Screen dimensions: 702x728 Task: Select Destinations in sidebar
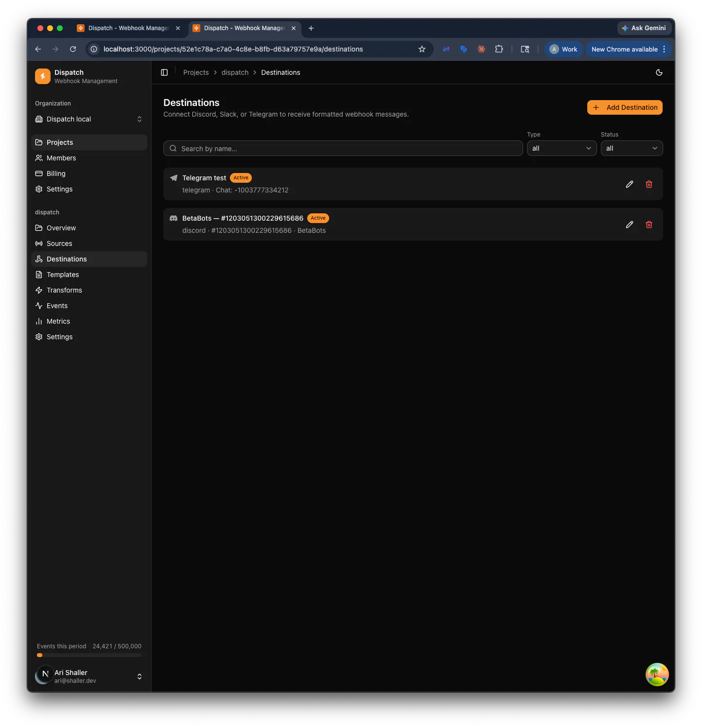tap(89, 259)
